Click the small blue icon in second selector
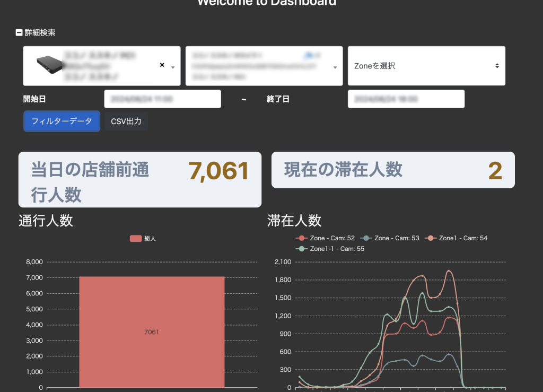Image resolution: width=543 pixels, height=392 pixels. tap(308, 55)
